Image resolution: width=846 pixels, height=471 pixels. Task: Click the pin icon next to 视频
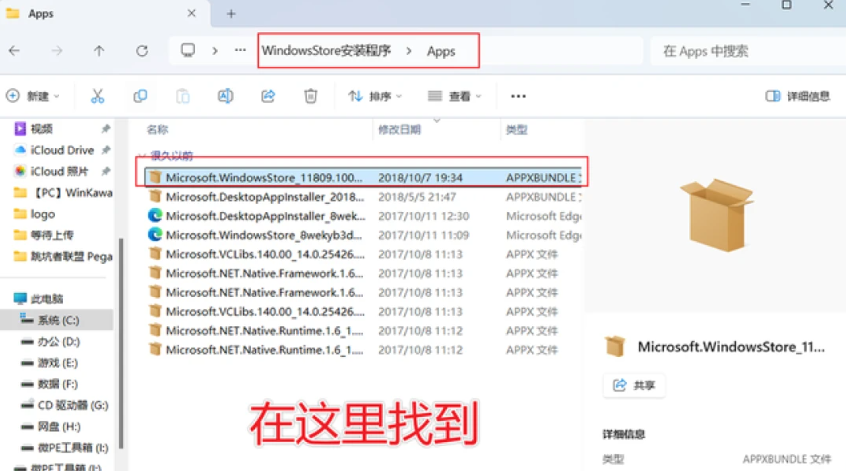pos(106,128)
